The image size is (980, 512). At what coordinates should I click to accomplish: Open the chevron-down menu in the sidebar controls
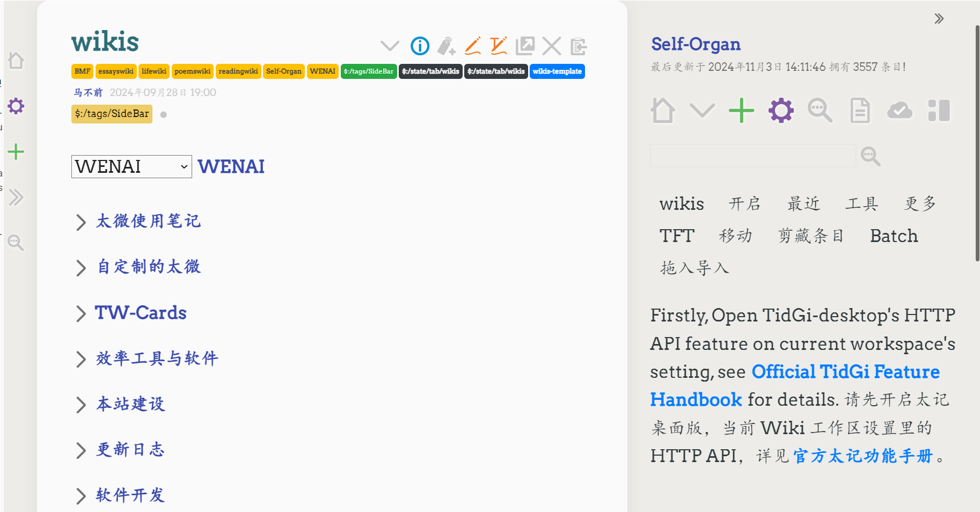[702, 111]
